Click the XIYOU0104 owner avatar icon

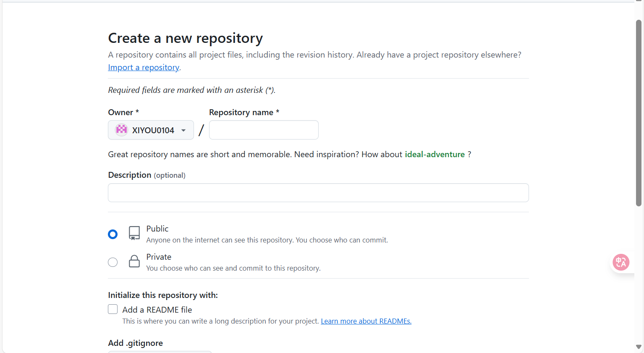(121, 130)
